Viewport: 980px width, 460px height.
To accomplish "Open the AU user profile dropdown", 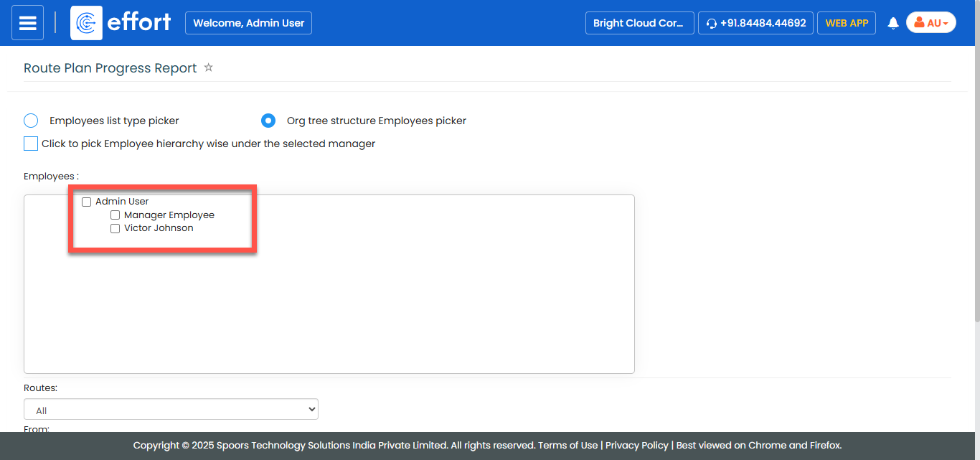I will click(930, 23).
